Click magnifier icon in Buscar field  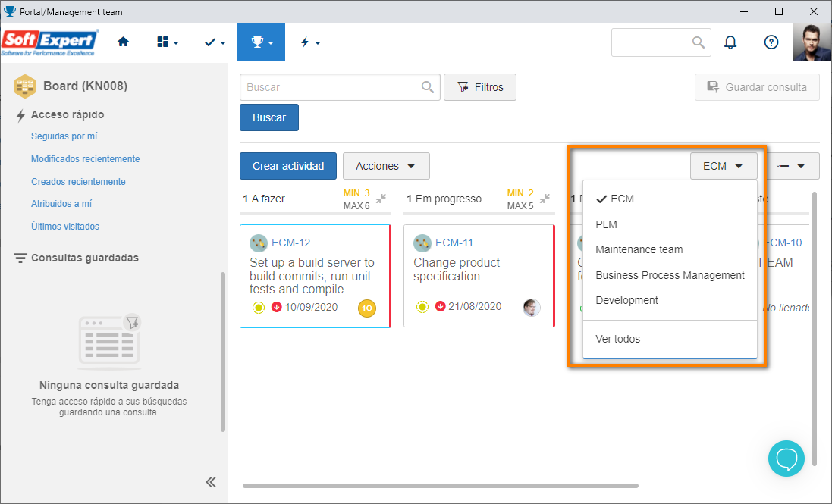(x=428, y=87)
